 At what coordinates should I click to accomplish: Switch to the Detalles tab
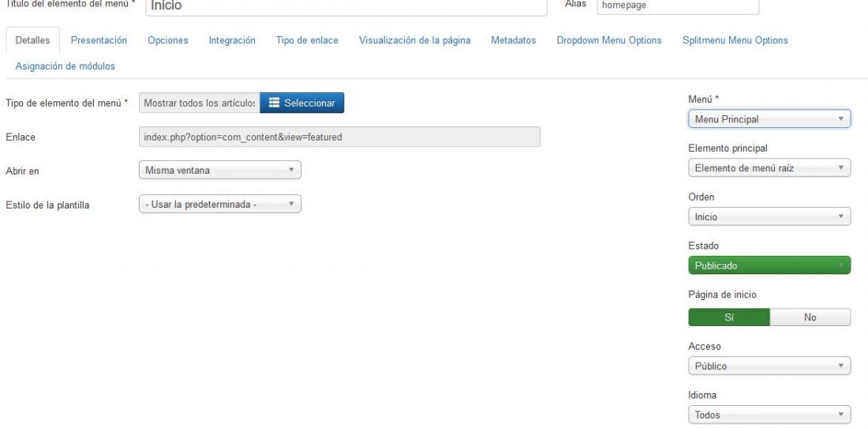(x=32, y=40)
